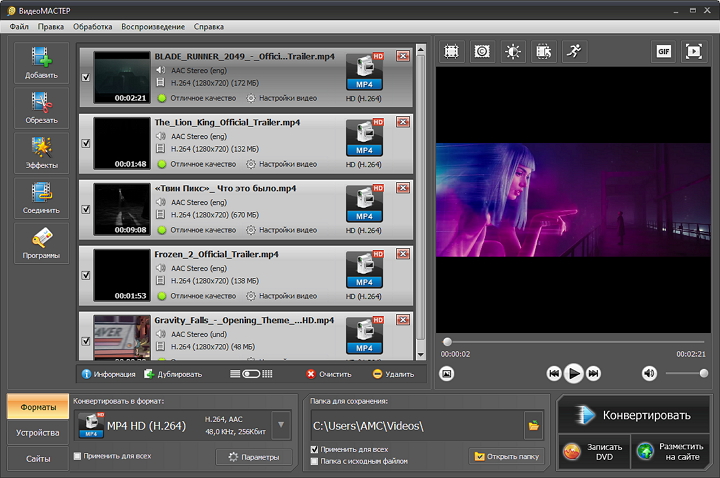Open the Обрезать trim tool
This screenshot has width=720, height=478.
click(x=41, y=108)
